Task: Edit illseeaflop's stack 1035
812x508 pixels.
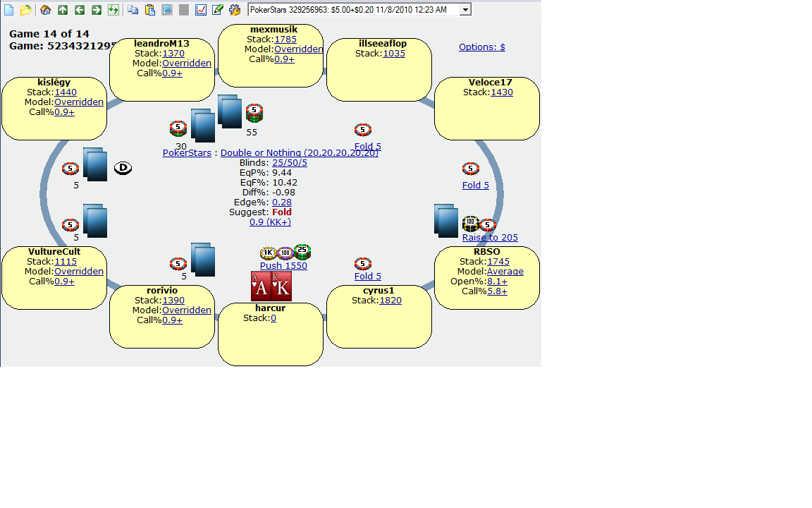Action: point(394,54)
